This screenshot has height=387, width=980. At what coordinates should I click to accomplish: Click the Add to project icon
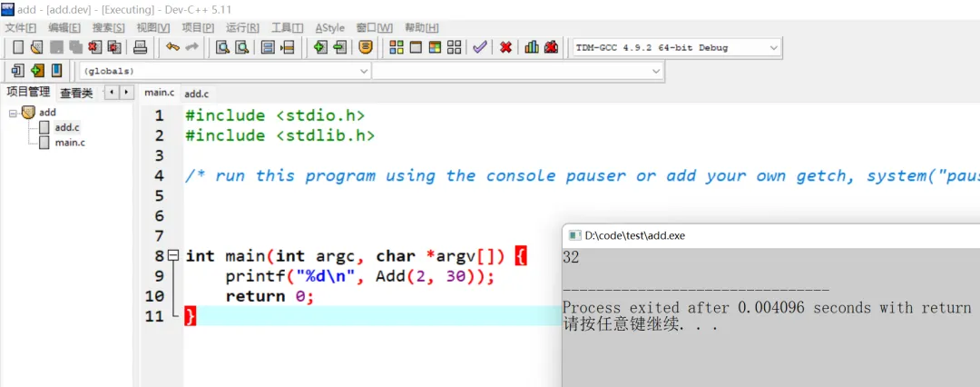point(320,47)
